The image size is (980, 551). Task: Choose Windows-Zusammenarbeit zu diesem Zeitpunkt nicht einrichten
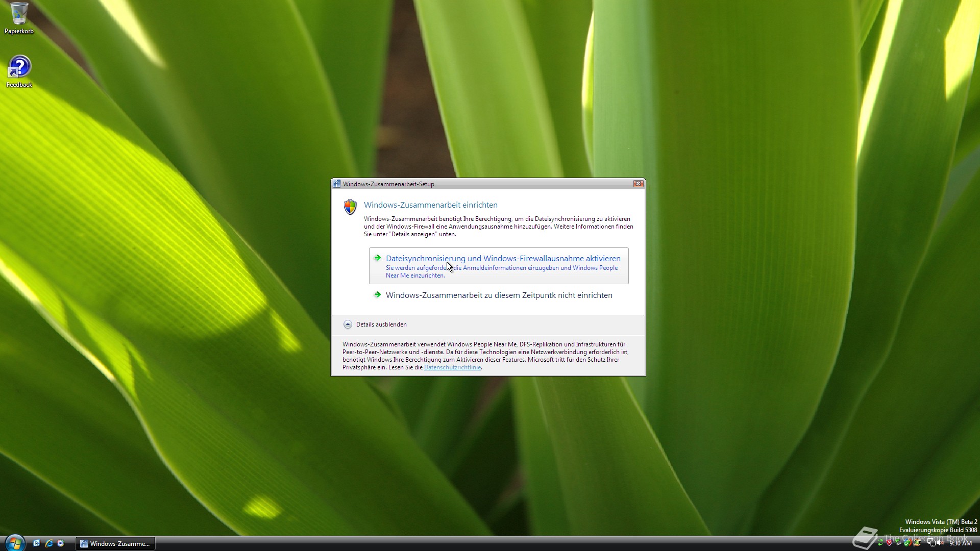pos(499,295)
